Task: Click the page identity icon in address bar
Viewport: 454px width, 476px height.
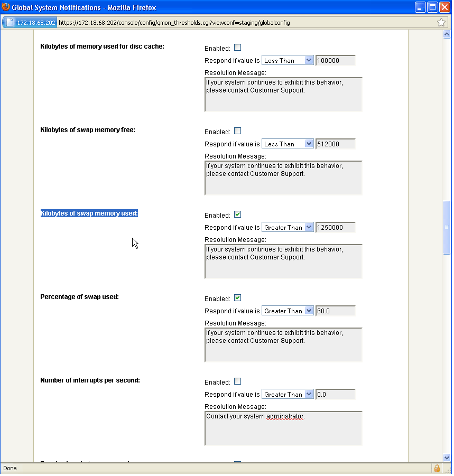Action: coord(10,23)
